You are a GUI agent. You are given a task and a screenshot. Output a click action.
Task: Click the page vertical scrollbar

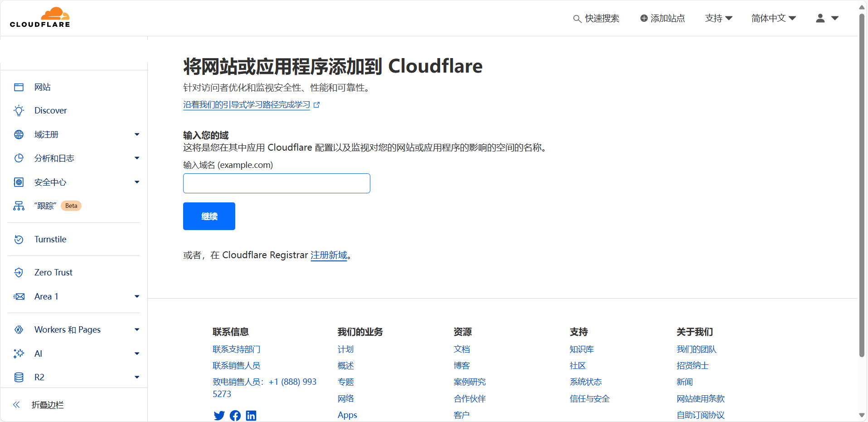(862, 182)
